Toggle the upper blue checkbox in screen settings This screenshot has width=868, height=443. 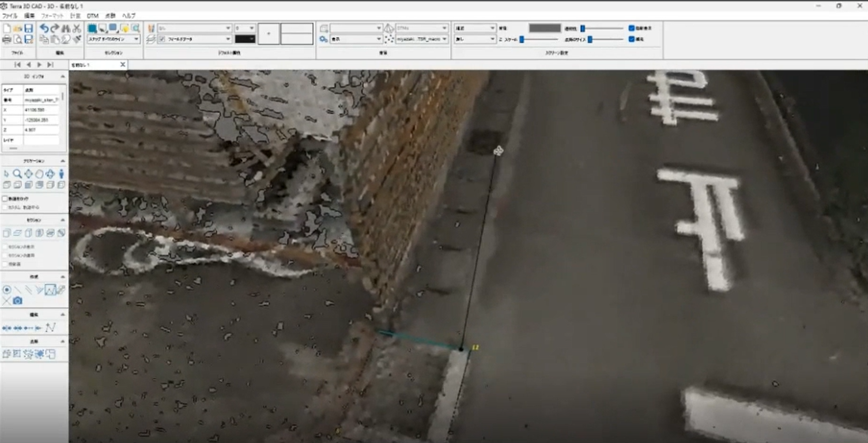pyautogui.click(x=631, y=28)
